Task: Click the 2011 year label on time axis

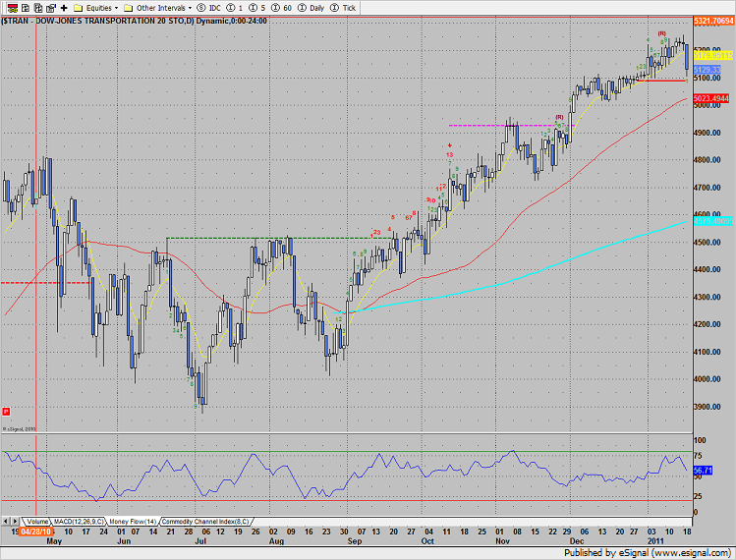Action: coord(656,541)
